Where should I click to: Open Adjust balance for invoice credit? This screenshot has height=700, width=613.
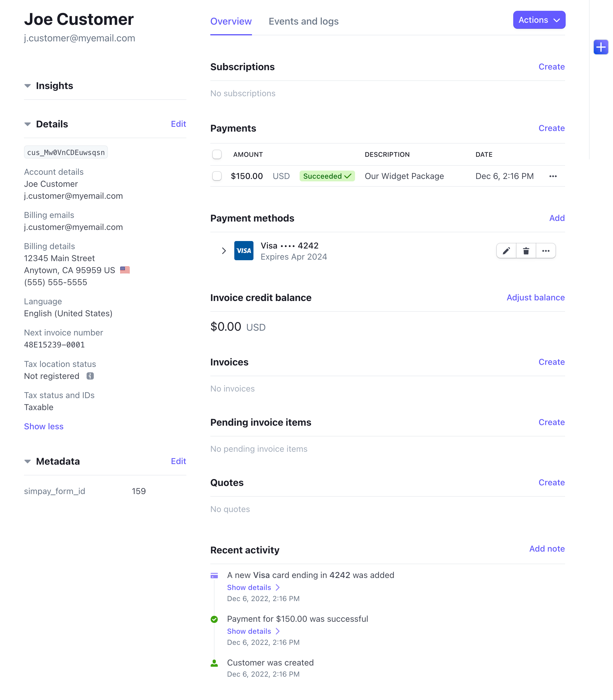coord(535,297)
